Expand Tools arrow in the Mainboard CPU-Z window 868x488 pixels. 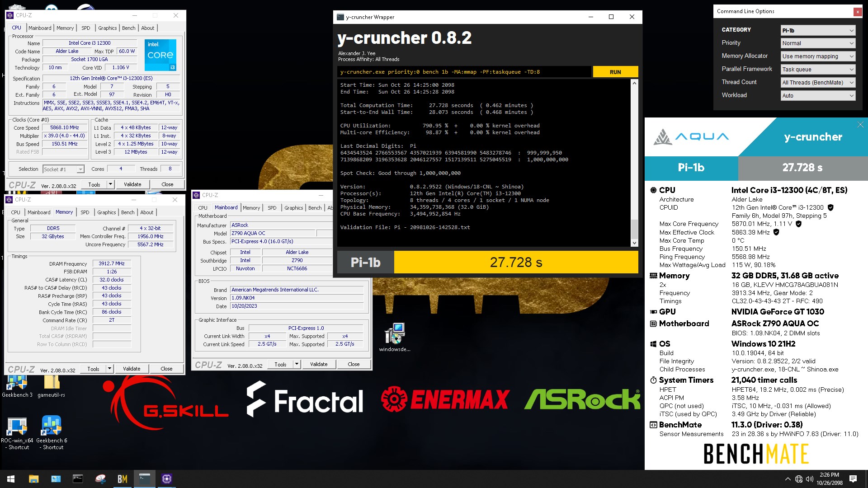[x=297, y=364]
